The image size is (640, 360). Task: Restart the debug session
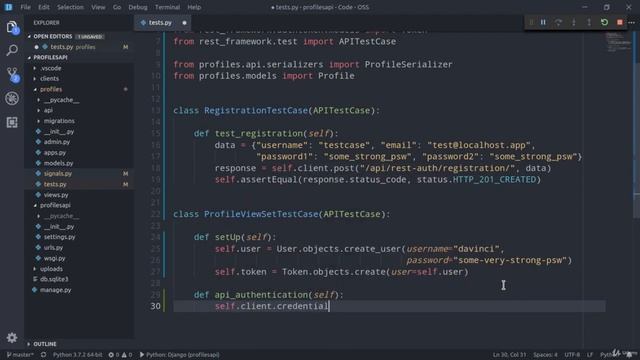click(604, 22)
